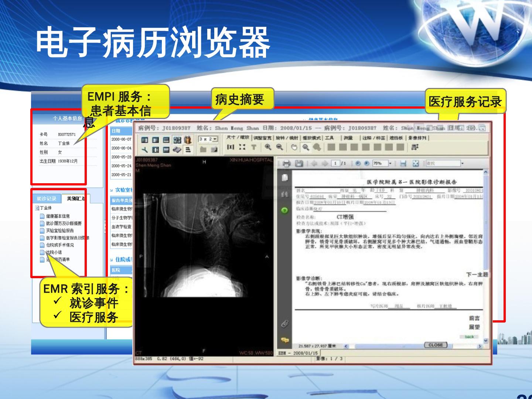Switch to the 就诊记录 tab
The image size is (532, 399).
[47, 199]
